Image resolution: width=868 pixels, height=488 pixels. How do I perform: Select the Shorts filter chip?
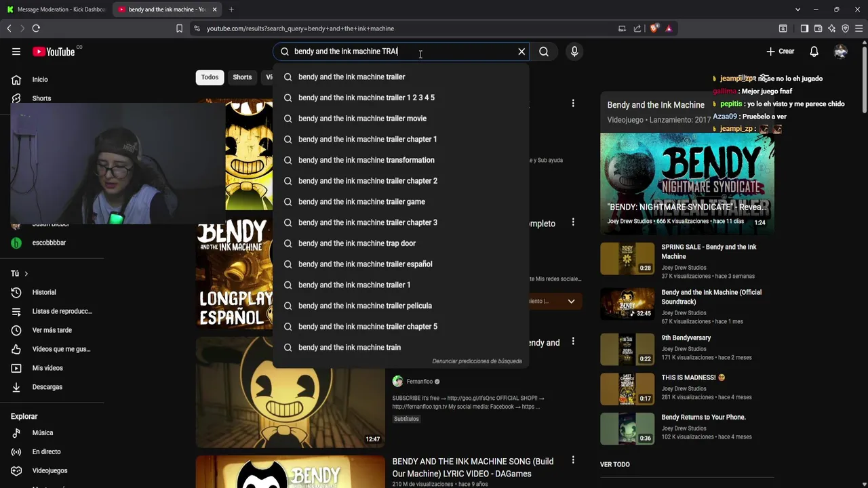pyautogui.click(x=242, y=77)
